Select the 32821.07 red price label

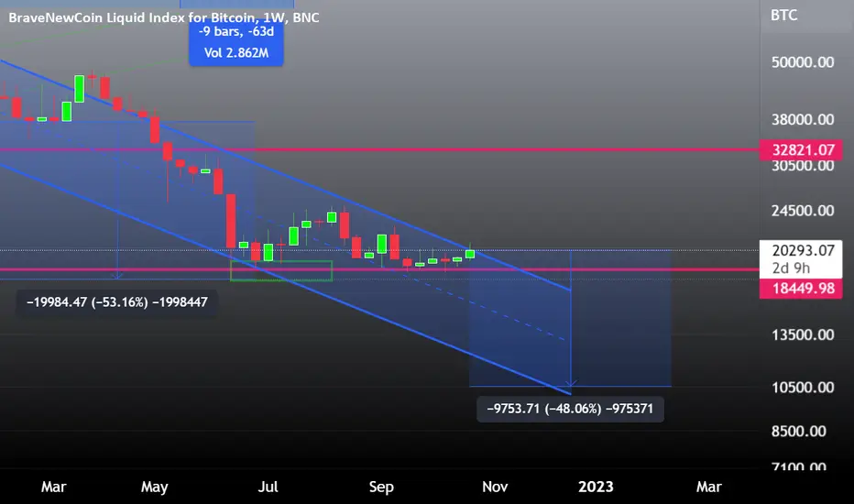(801, 149)
